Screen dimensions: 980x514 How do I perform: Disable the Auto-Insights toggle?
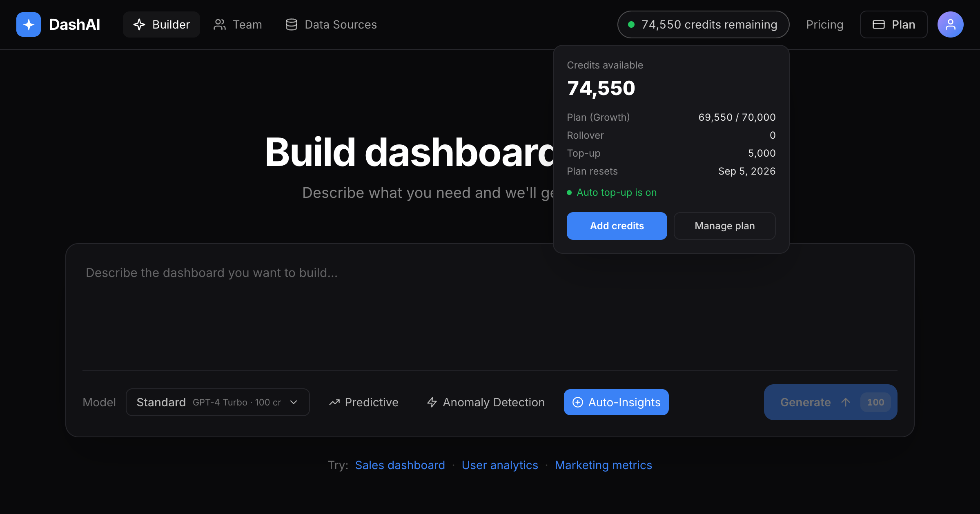coord(616,402)
